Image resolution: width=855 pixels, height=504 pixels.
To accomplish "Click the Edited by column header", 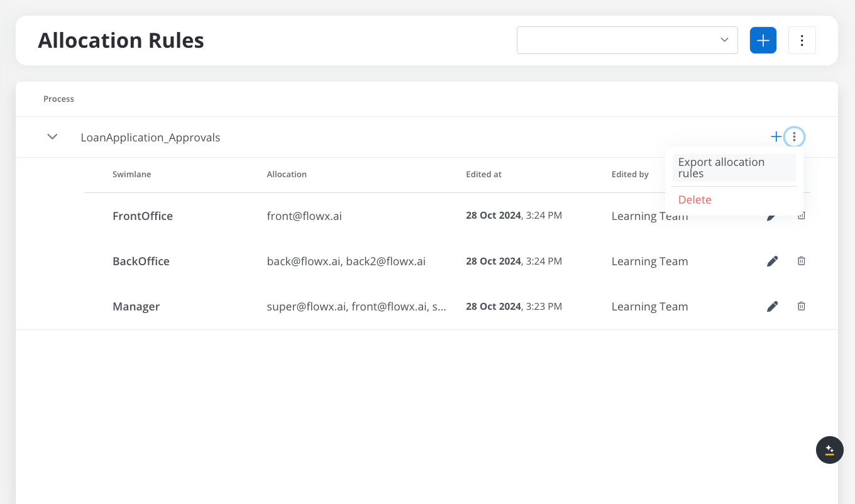I will point(630,174).
